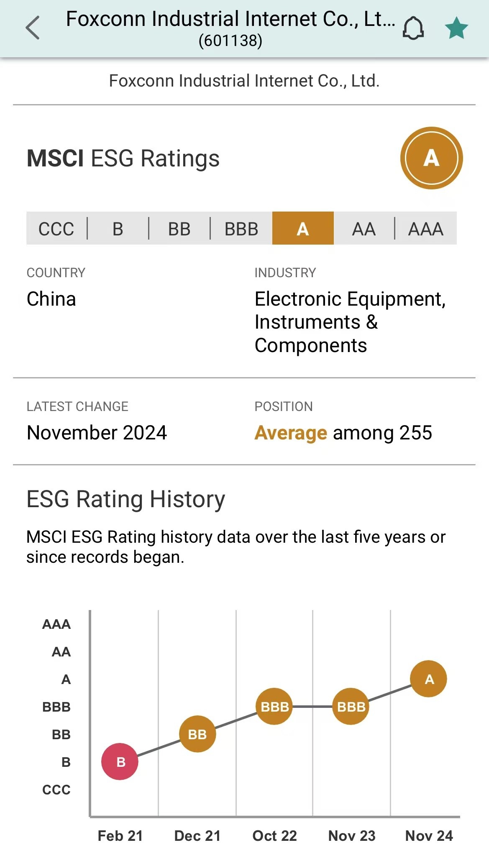Click the MSCI ESG Ratings heading
The width and height of the screenshot is (489, 868).
(x=123, y=158)
